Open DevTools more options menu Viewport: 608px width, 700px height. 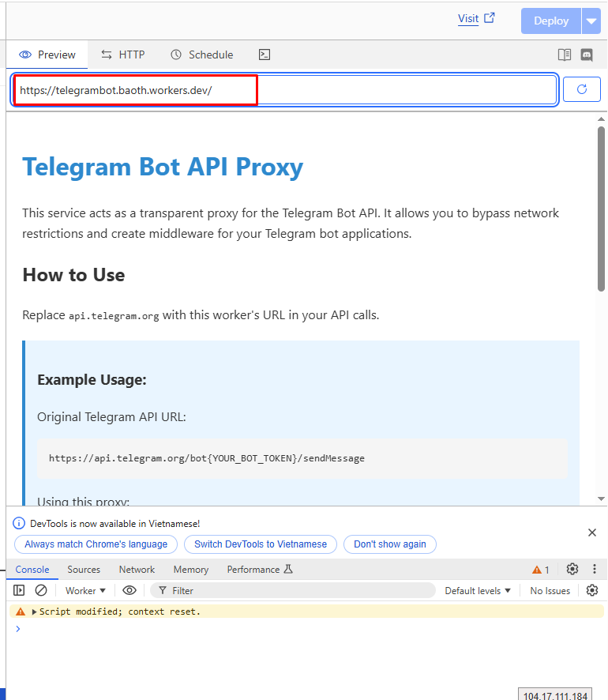pos(594,569)
